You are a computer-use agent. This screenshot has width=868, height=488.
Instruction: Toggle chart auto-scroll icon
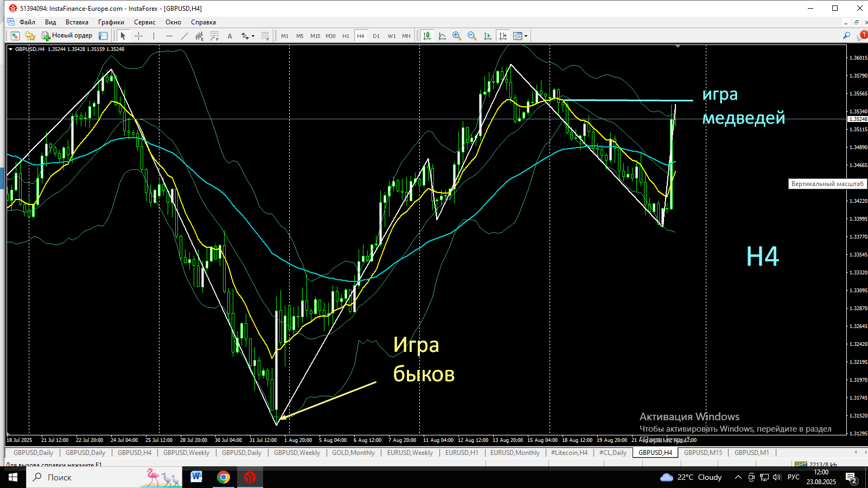tap(487, 36)
